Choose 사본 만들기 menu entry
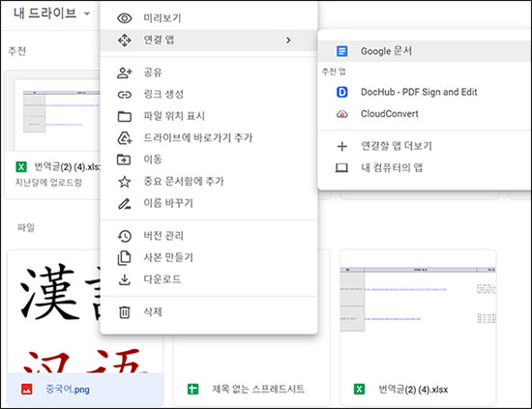This screenshot has width=532, height=409. pos(209,258)
